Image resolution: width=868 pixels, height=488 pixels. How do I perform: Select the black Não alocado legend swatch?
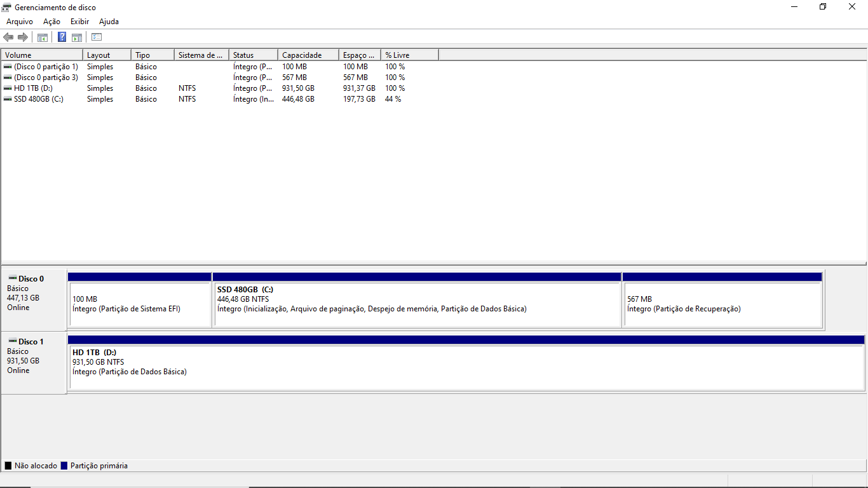[x=8, y=466]
